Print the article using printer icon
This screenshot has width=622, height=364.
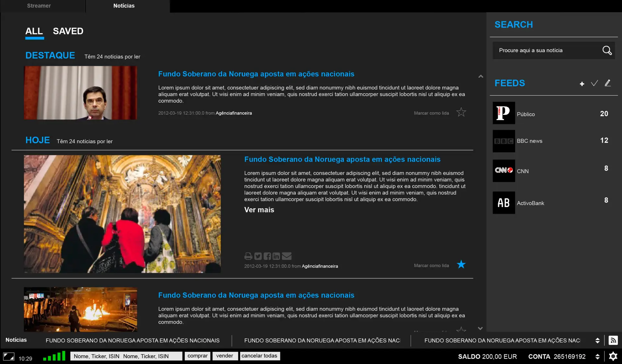coord(248,256)
